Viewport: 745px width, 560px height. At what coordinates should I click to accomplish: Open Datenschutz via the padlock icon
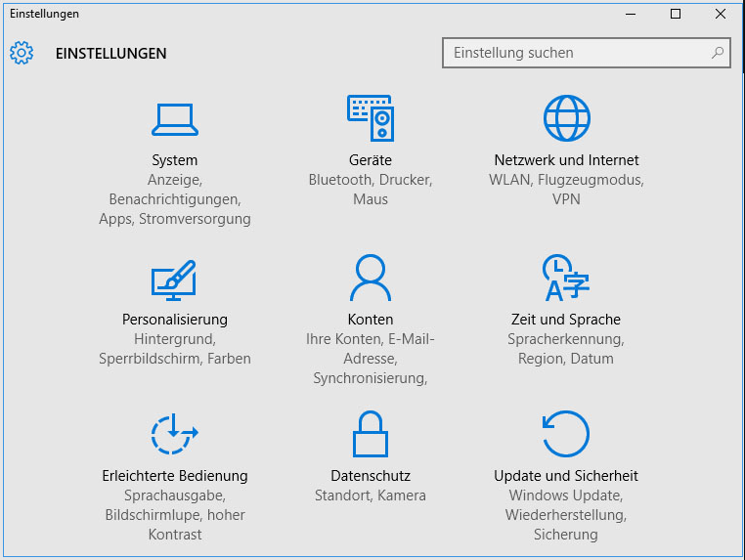click(x=371, y=434)
